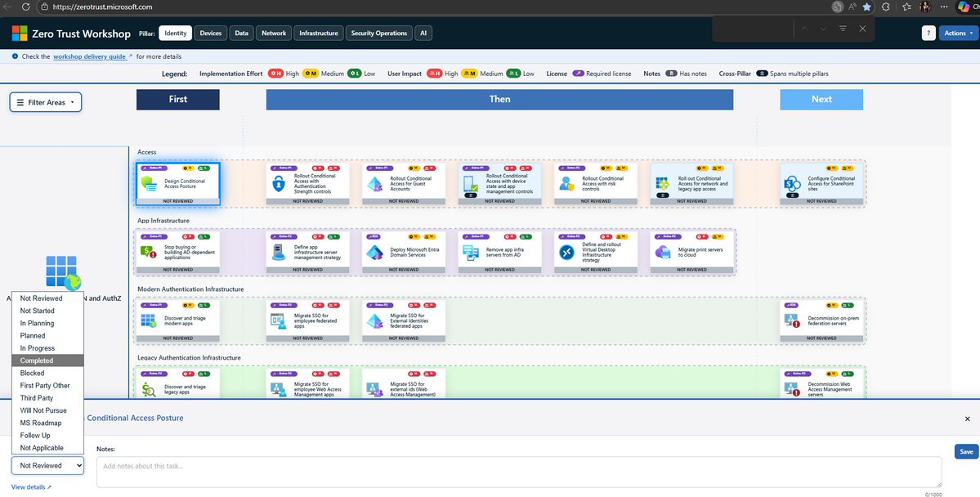This screenshot has height=497, width=980.
Task: Click the Virtual Desktop Infrastructure strategy icon
Action: [x=567, y=252]
